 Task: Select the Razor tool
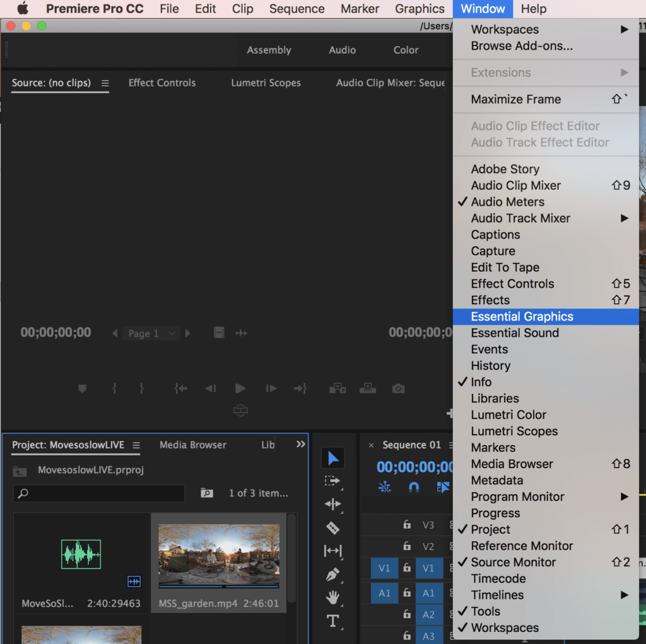tap(333, 528)
